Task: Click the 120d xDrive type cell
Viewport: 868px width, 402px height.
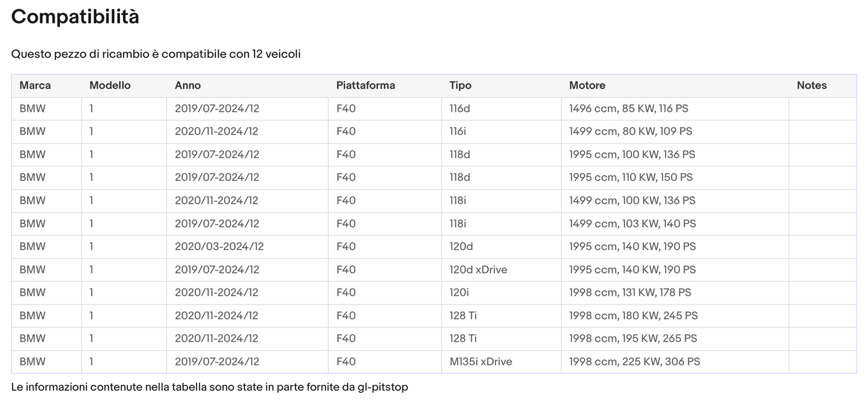Action: 478,270
